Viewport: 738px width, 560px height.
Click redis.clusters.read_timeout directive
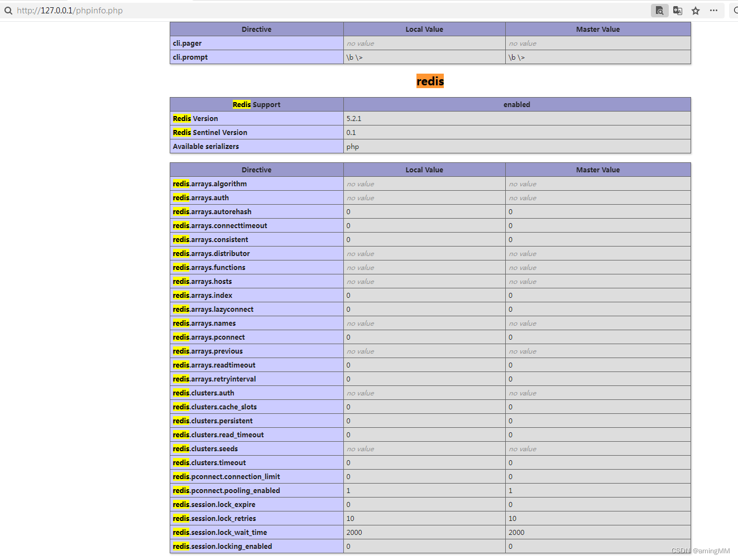click(x=218, y=435)
